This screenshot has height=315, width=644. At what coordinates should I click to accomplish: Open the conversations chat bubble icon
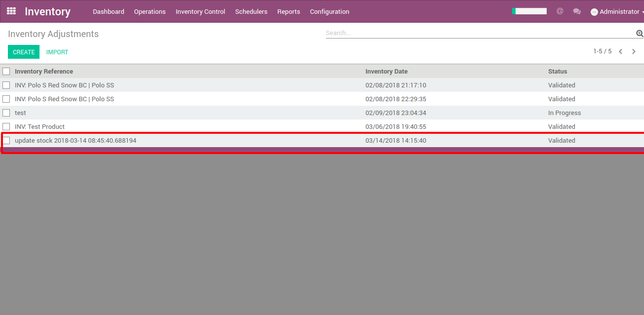(x=577, y=11)
